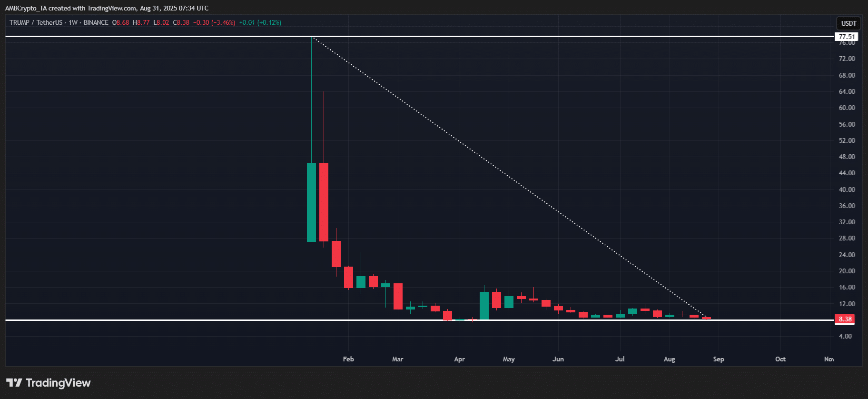Click the AMBCrypto_TA attribution text
868x399 pixels.
[26, 8]
